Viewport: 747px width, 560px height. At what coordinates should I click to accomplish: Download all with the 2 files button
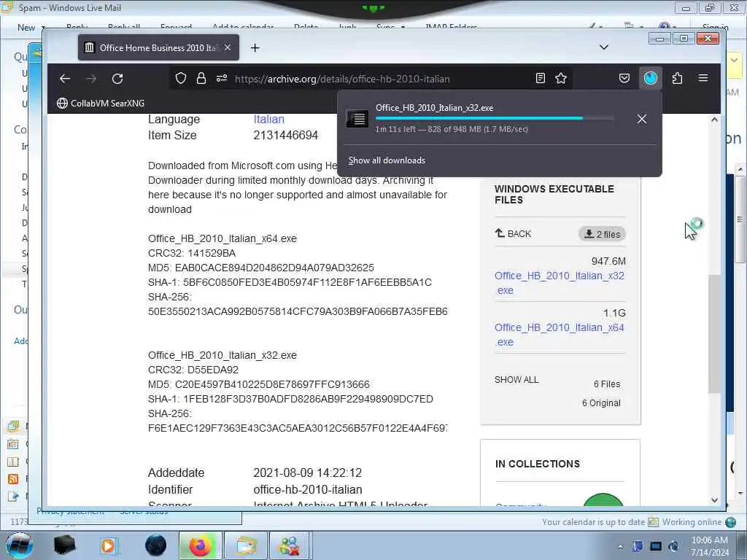pyautogui.click(x=602, y=234)
